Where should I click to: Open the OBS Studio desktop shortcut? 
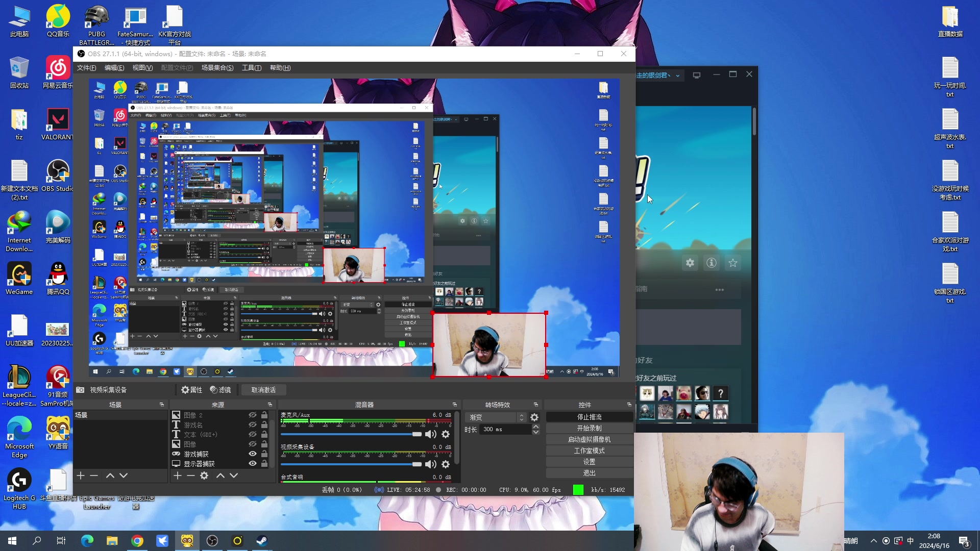pyautogui.click(x=58, y=176)
